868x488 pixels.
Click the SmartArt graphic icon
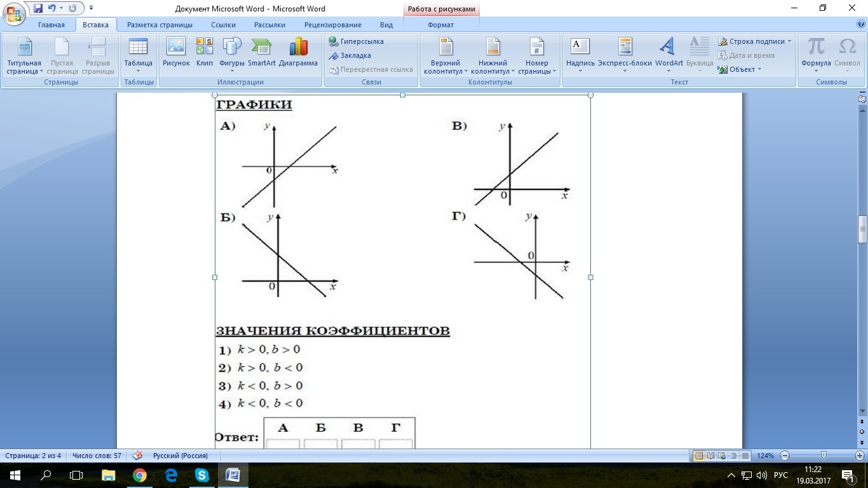[x=261, y=52]
